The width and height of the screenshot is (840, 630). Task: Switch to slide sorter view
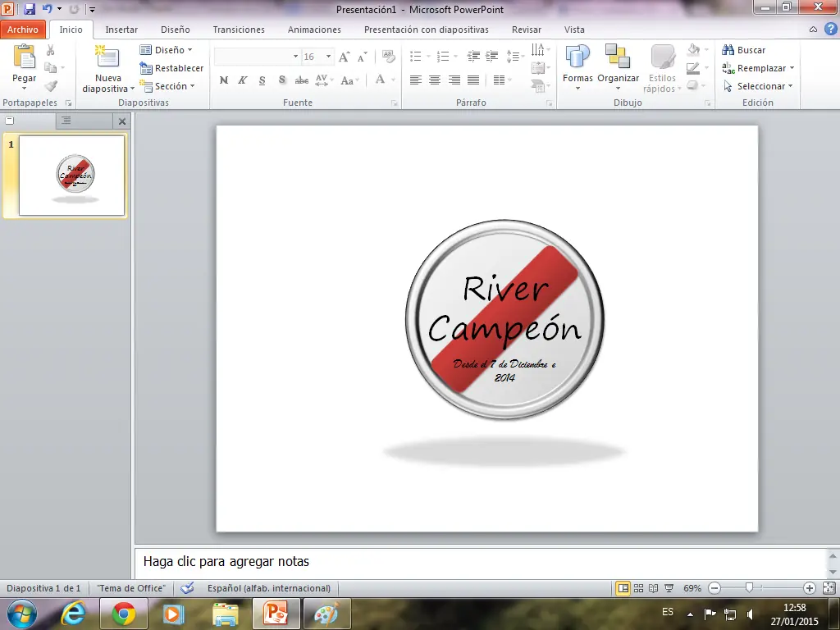tap(638, 588)
